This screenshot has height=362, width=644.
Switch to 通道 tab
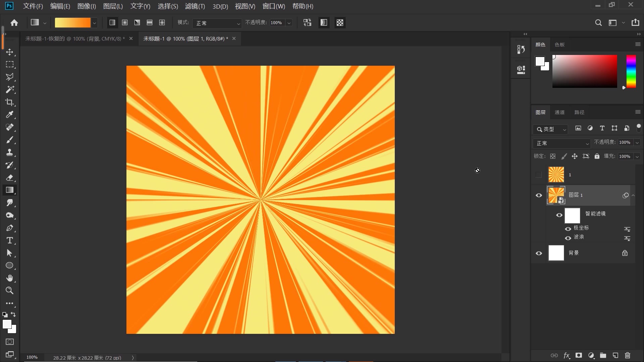(x=559, y=112)
